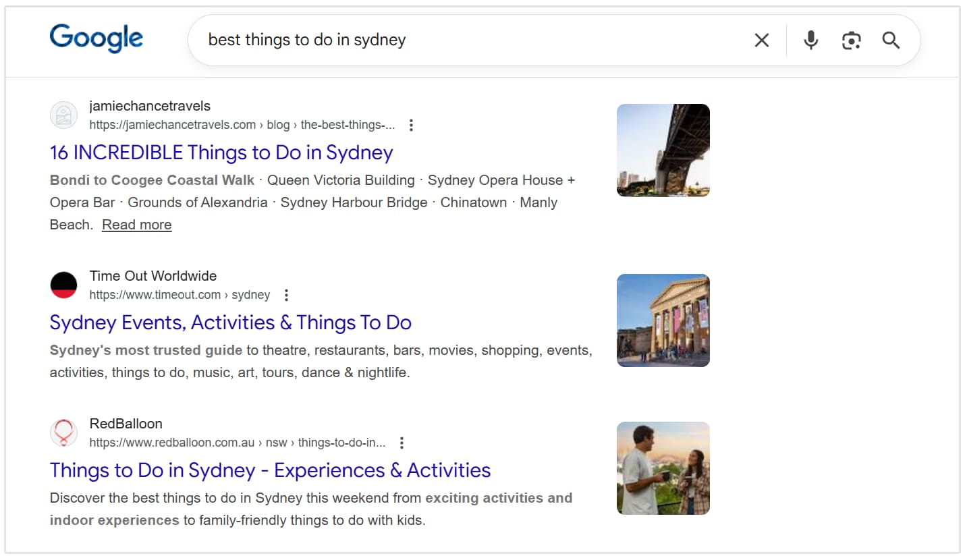Click the jamiechancetravels site favicon
Image resolution: width=965 pixels, height=560 pixels.
pyautogui.click(x=63, y=115)
